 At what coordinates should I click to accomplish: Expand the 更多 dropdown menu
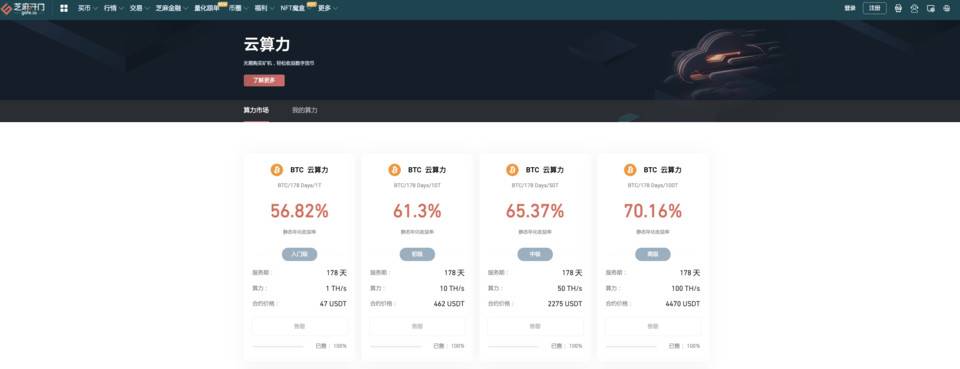328,9
